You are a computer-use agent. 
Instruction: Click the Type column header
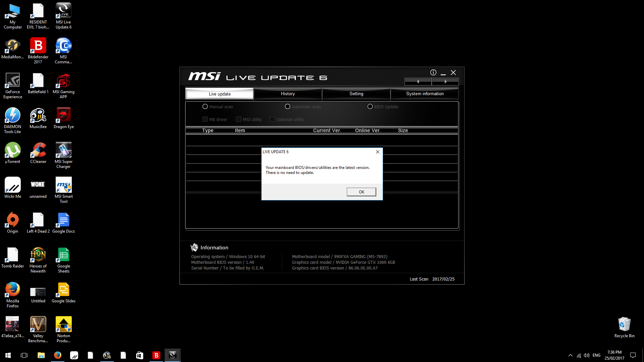click(x=208, y=130)
